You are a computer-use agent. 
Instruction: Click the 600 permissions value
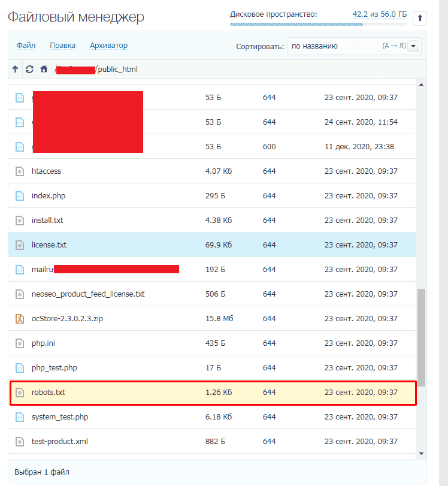click(x=270, y=147)
